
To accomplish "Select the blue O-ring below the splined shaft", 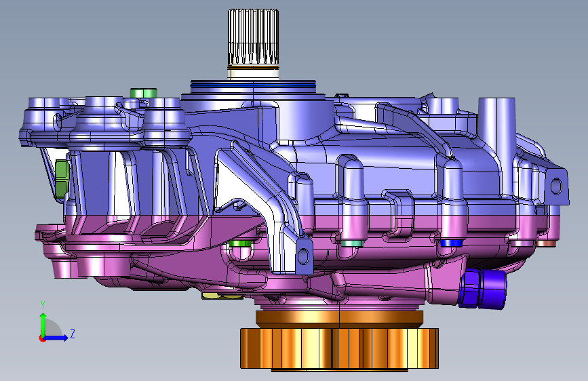I will click(253, 85).
